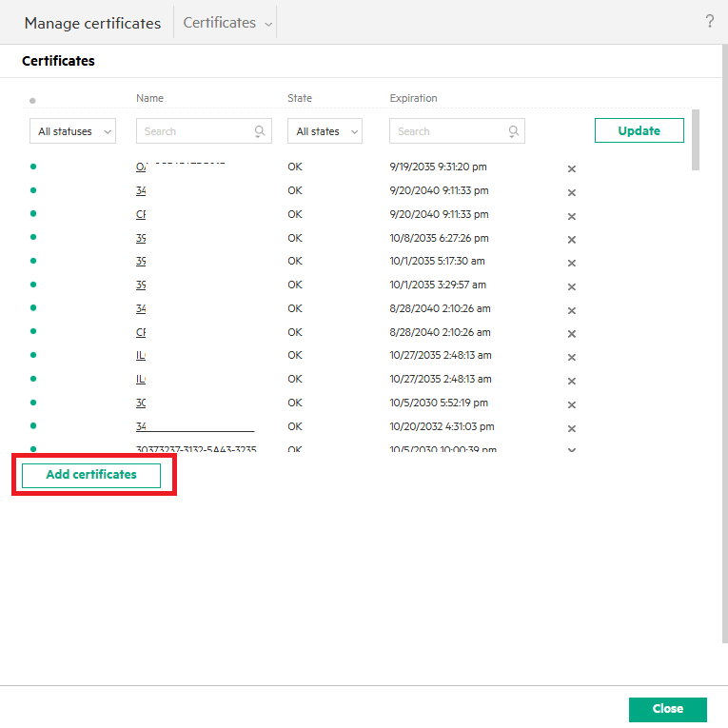Delete certificate expiring 10/5/2030 5:52:19 pm
Image resolution: width=728 pixels, height=728 pixels.
coord(572,404)
